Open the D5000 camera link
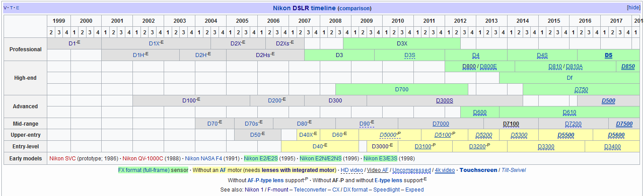 388,135
